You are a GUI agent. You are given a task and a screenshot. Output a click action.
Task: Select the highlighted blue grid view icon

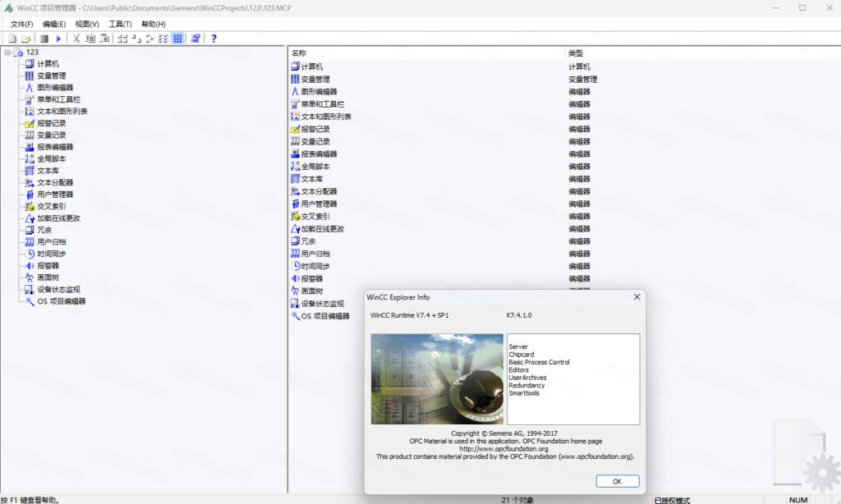pos(177,39)
